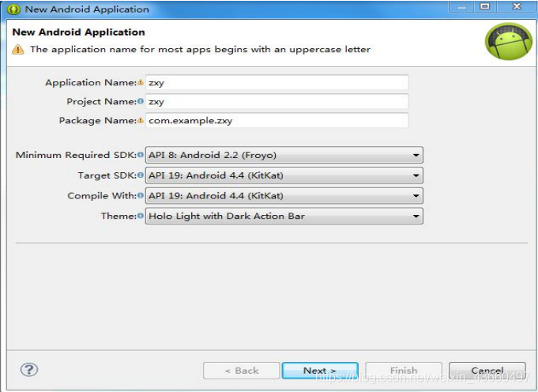Click the info icon beside Theme
The height and width of the screenshot is (392, 538).
tap(141, 216)
